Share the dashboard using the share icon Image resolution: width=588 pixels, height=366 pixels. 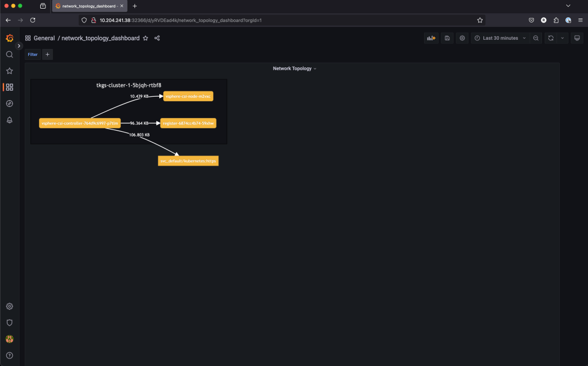click(x=157, y=38)
